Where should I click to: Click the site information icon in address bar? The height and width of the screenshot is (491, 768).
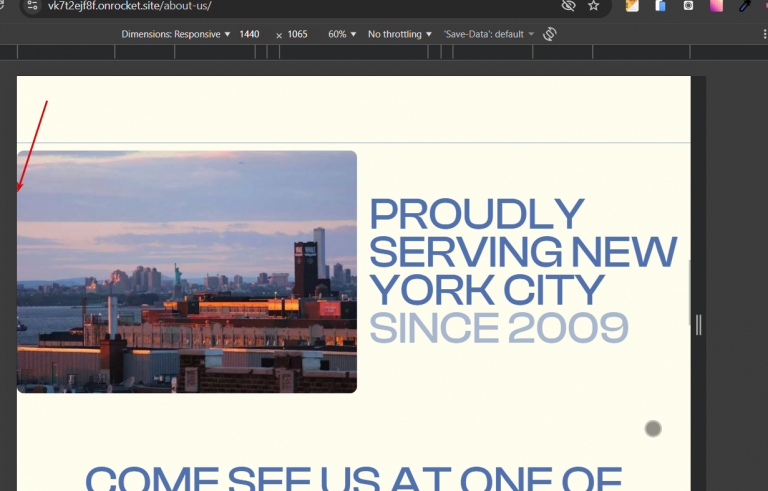pos(32,6)
